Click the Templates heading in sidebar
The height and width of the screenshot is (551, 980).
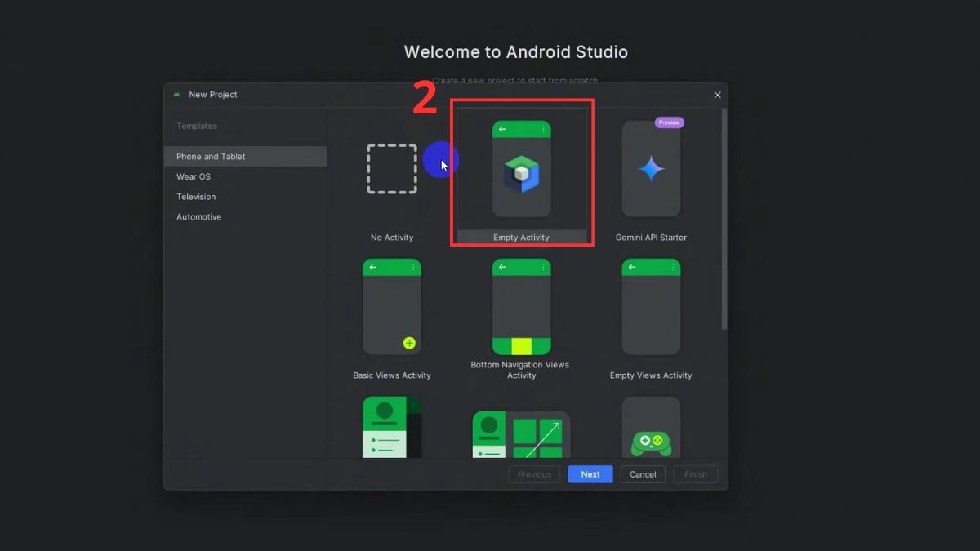click(x=197, y=126)
